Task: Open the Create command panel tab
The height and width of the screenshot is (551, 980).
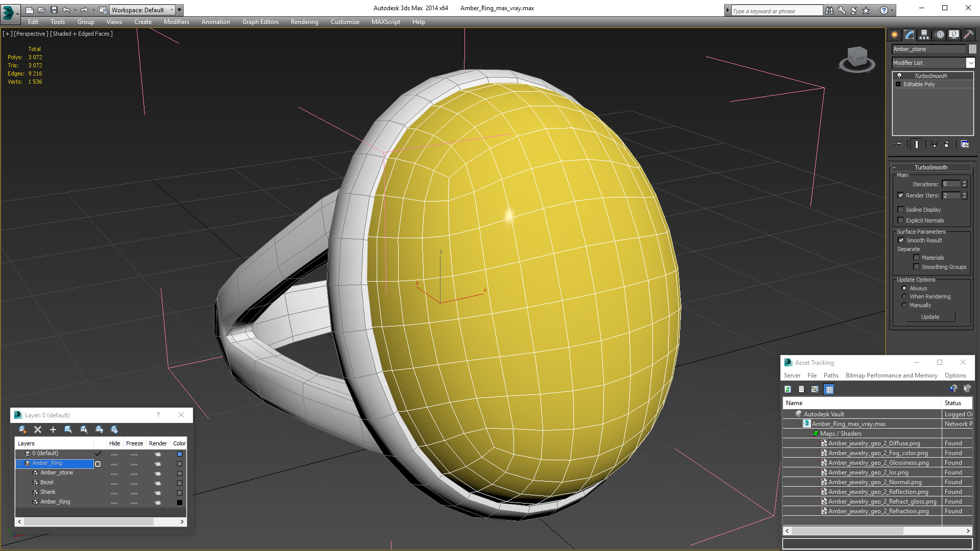Action: coord(894,35)
